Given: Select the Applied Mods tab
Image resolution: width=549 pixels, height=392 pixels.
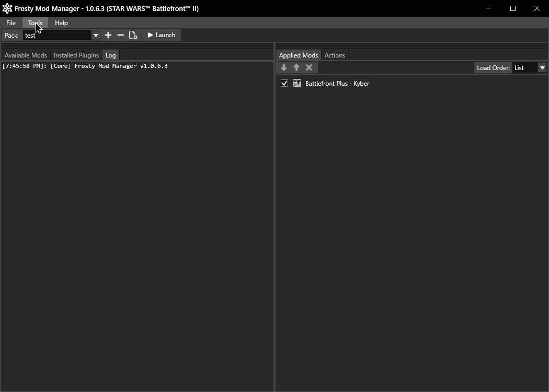Looking at the screenshot, I should [299, 55].
